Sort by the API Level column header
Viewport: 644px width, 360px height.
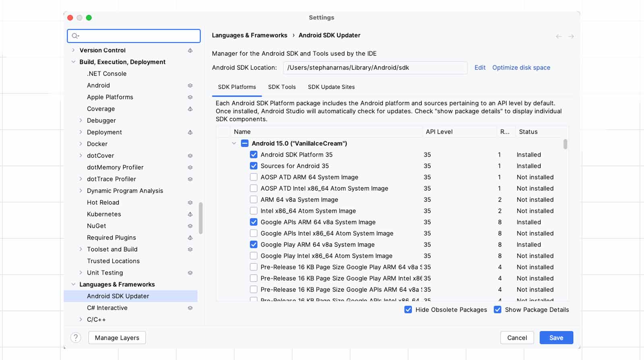click(459, 132)
